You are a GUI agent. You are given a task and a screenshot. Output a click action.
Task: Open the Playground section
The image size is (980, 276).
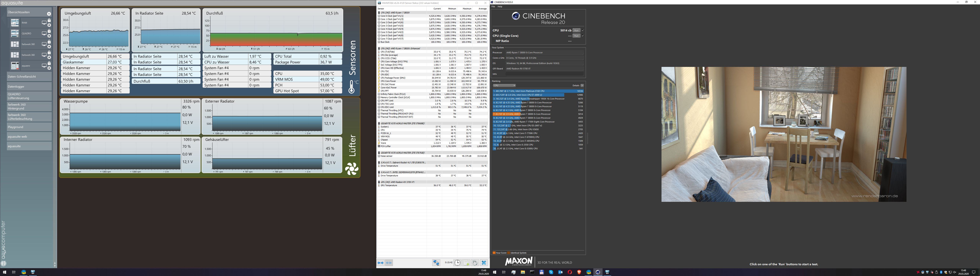click(x=29, y=127)
